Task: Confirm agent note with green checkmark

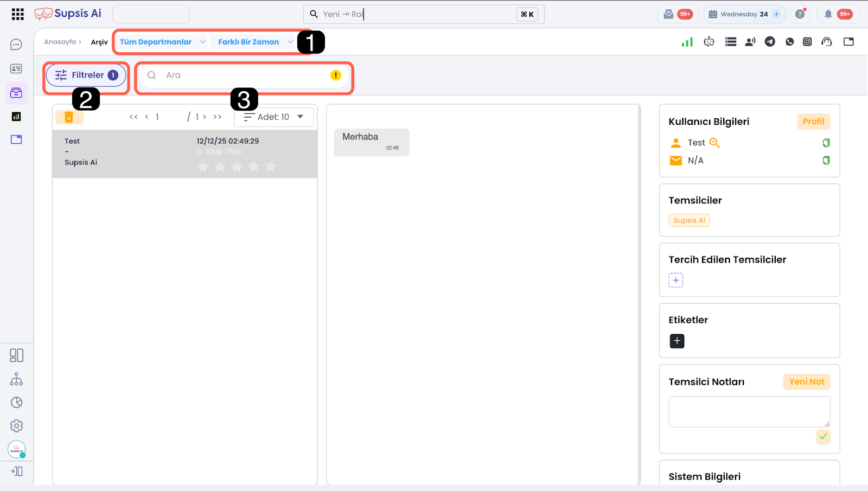Action: coord(823,437)
